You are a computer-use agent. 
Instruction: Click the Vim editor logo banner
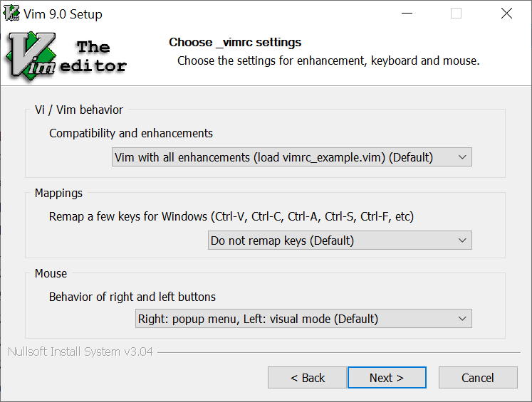66,56
